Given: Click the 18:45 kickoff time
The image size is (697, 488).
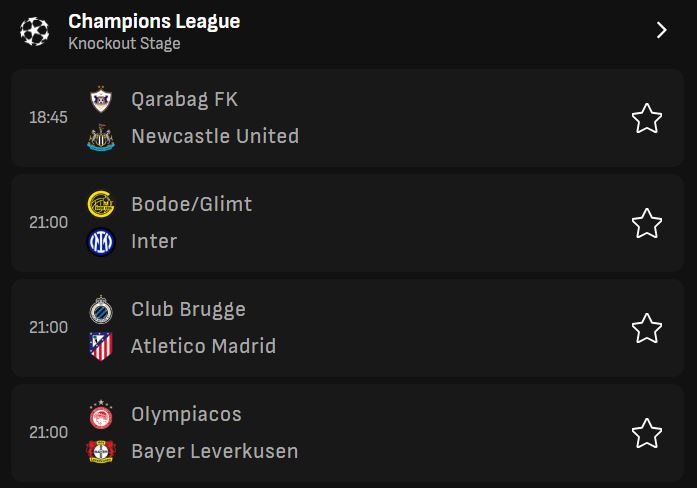Looking at the screenshot, I should click(x=48, y=117).
